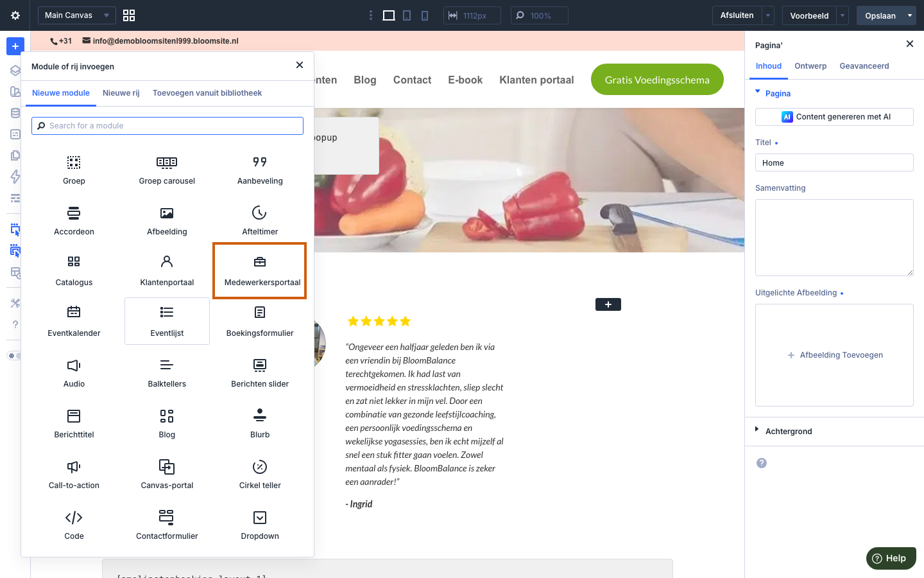Image resolution: width=924 pixels, height=578 pixels.
Task: Open the Main Canvas dropdown
Action: 77,15
